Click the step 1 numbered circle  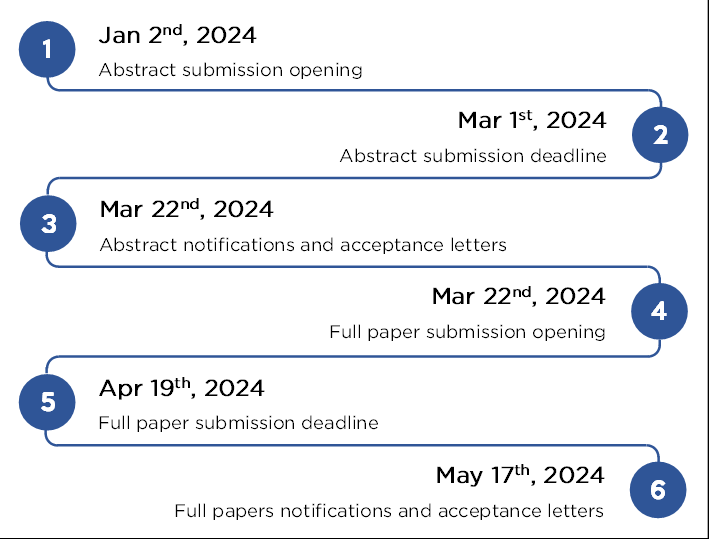point(47,49)
